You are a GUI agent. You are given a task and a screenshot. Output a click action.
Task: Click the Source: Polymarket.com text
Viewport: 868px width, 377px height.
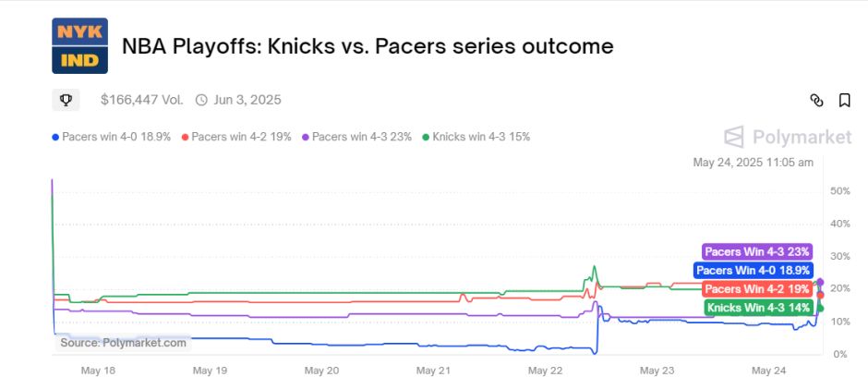(123, 343)
